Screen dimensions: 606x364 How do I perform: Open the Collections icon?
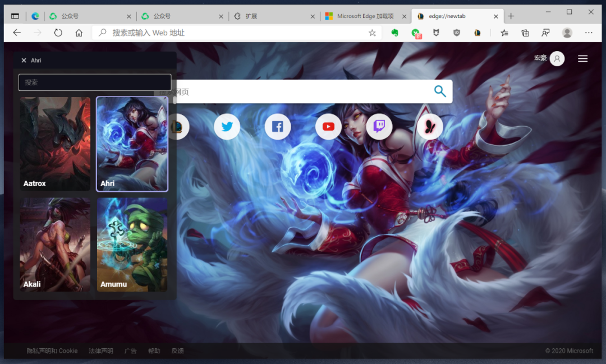525,33
